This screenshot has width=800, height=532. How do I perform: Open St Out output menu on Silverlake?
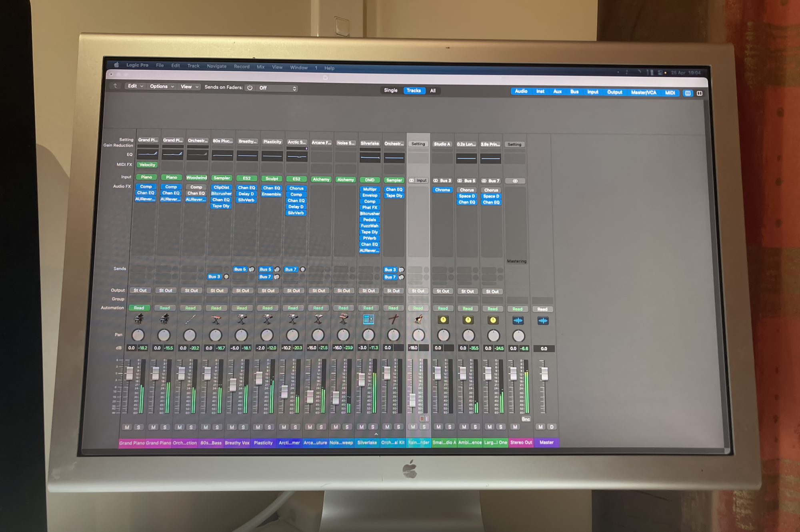368,291
